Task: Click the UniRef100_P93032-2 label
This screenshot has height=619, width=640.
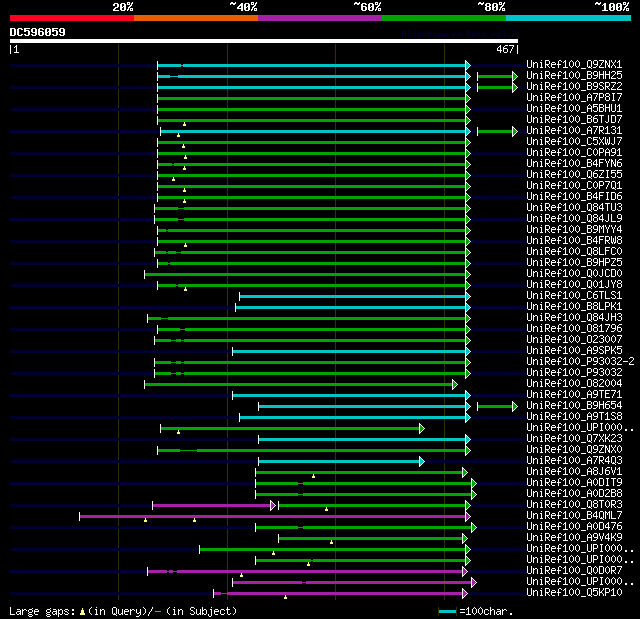Action: point(580,362)
